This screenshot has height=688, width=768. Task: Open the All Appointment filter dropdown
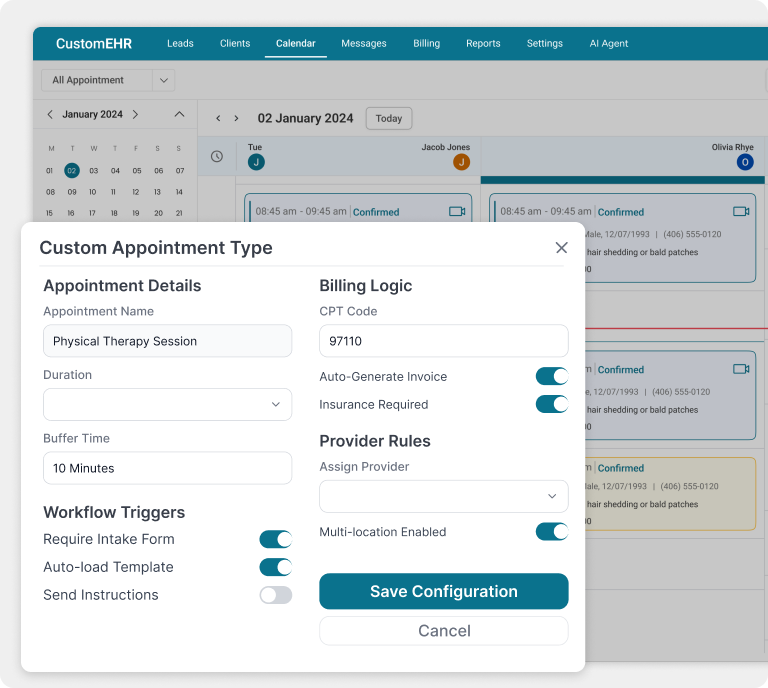click(x=108, y=80)
